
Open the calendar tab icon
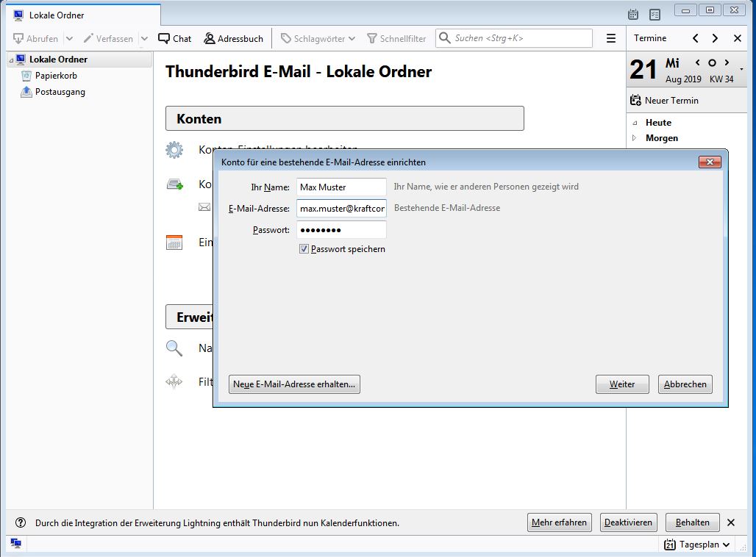pos(633,15)
